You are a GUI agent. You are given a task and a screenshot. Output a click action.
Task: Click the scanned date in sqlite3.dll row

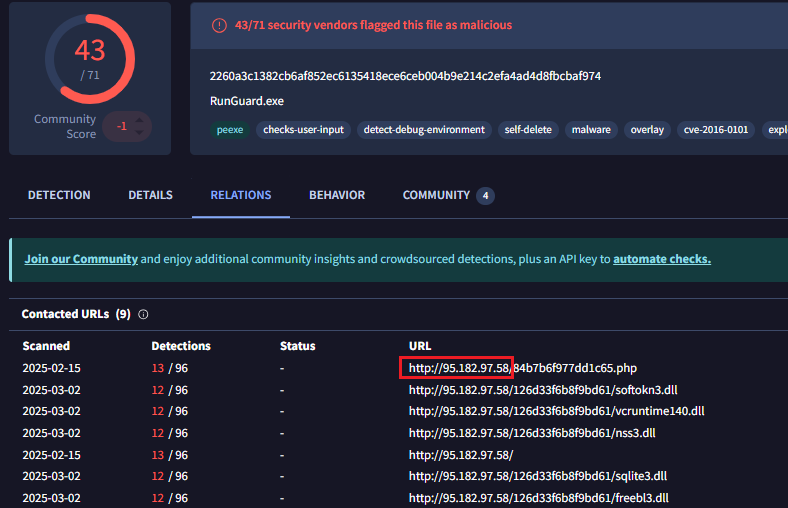point(51,476)
